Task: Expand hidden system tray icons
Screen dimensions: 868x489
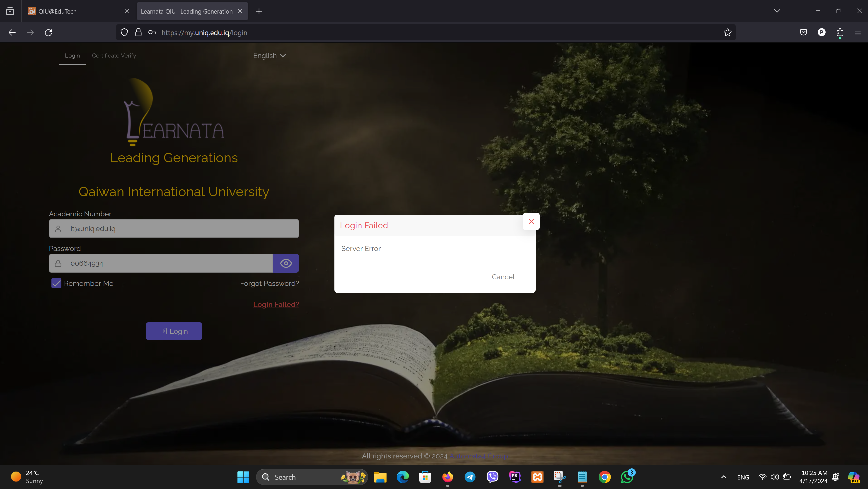Action: pyautogui.click(x=724, y=477)
